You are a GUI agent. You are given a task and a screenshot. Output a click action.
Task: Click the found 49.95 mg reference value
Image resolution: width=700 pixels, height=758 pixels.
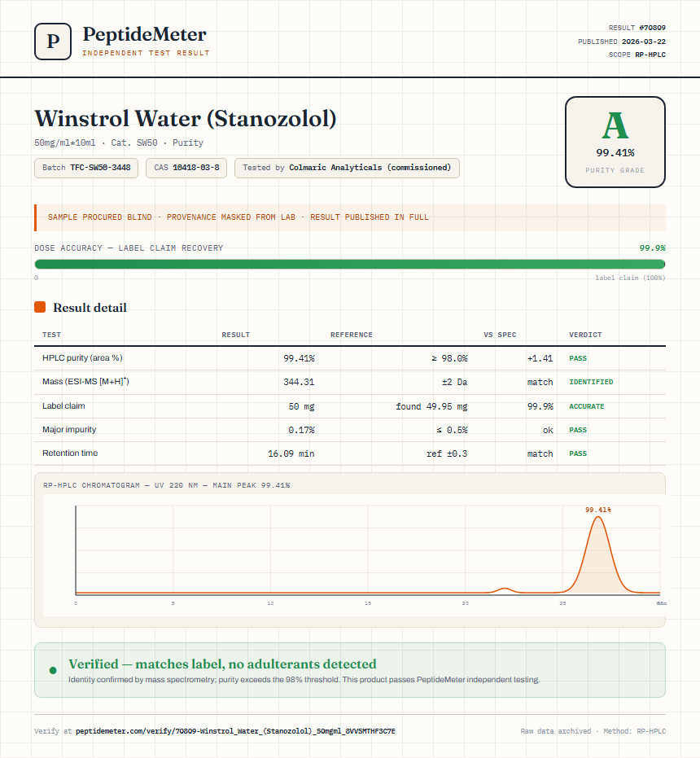pyautogui.click(x=431, y=406)
